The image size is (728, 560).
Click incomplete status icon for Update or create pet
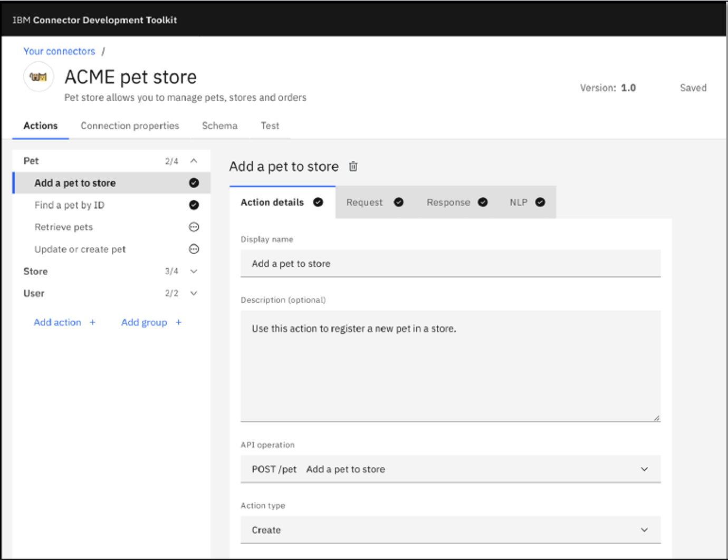(x=194, y=249)
